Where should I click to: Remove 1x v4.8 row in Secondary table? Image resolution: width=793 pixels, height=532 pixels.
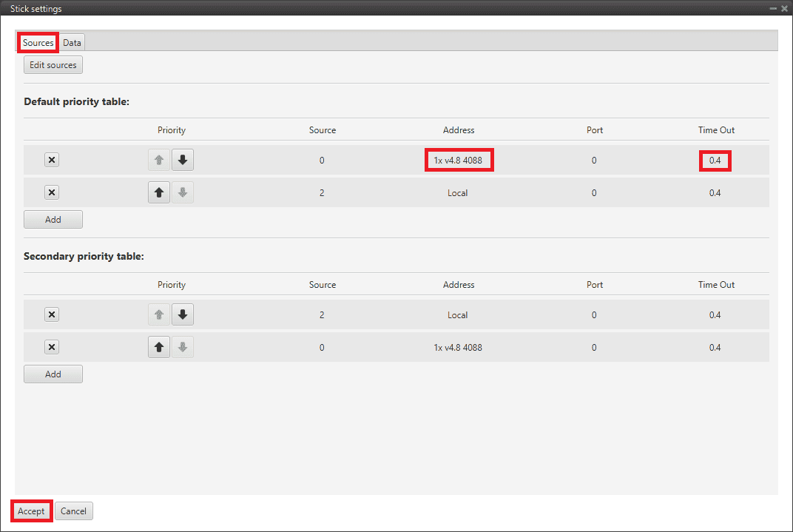[x=52, y=347]
